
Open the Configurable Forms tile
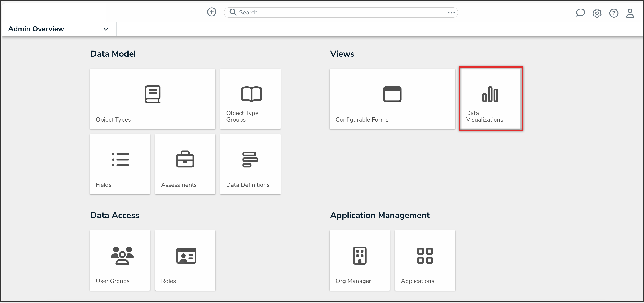392,99
